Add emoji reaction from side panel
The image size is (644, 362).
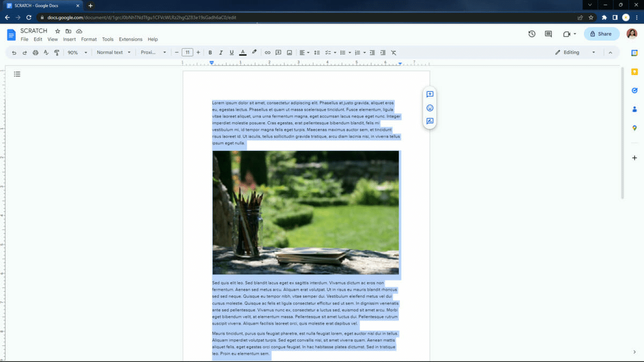pos(430,108)
